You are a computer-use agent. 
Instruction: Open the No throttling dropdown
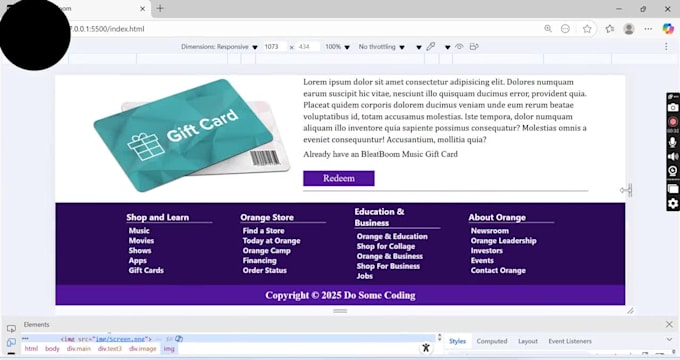click(382, 47)
